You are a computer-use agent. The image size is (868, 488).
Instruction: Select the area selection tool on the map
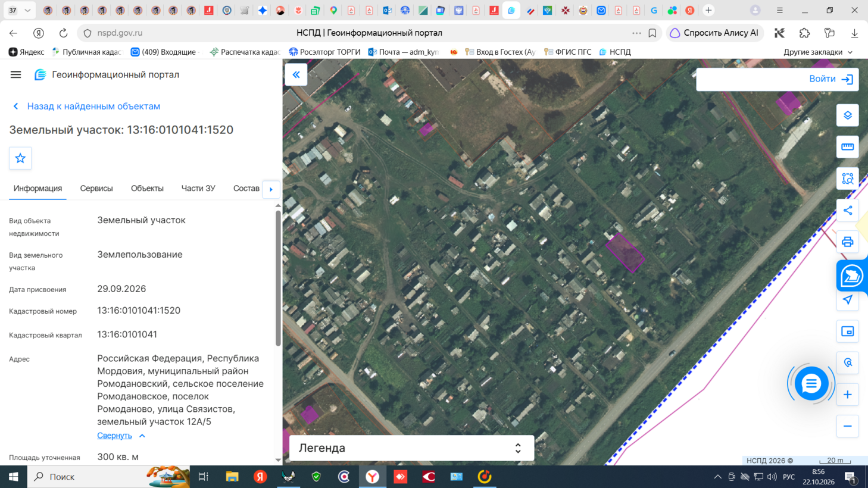[847, 179]
